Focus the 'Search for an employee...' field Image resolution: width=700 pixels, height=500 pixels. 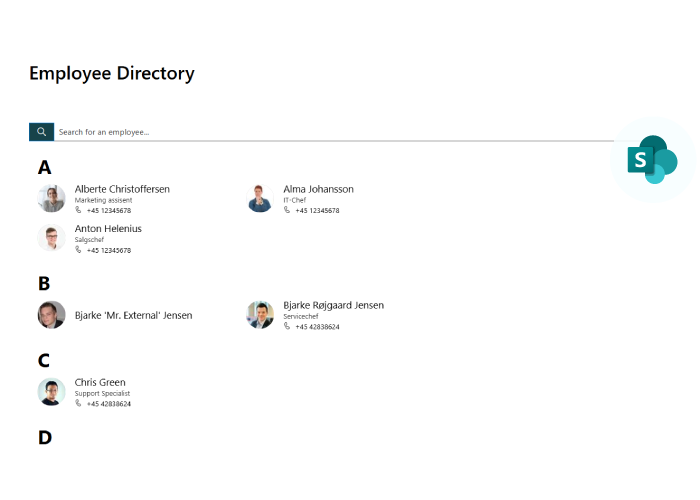tap(334, 132)
